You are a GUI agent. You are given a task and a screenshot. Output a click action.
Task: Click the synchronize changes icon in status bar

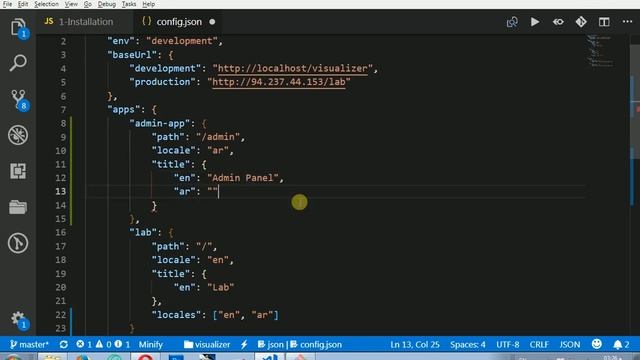pyautogui.click(x=64, y=344)
